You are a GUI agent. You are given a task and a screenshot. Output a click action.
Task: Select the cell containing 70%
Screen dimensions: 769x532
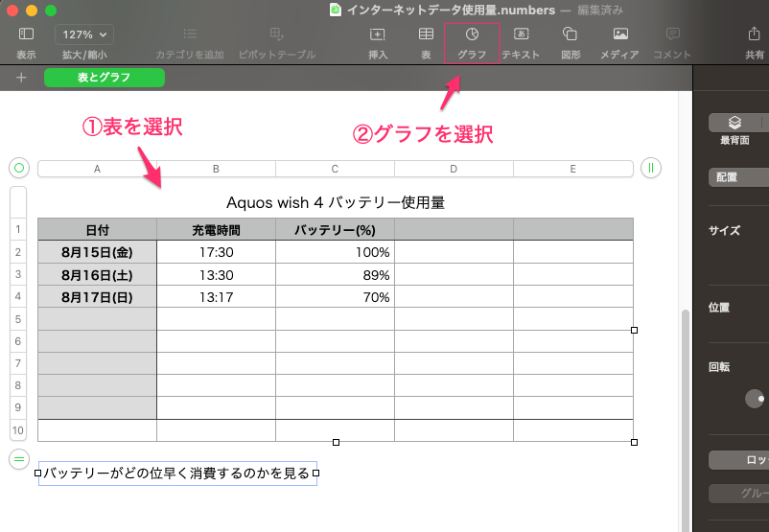click(335, 296)
